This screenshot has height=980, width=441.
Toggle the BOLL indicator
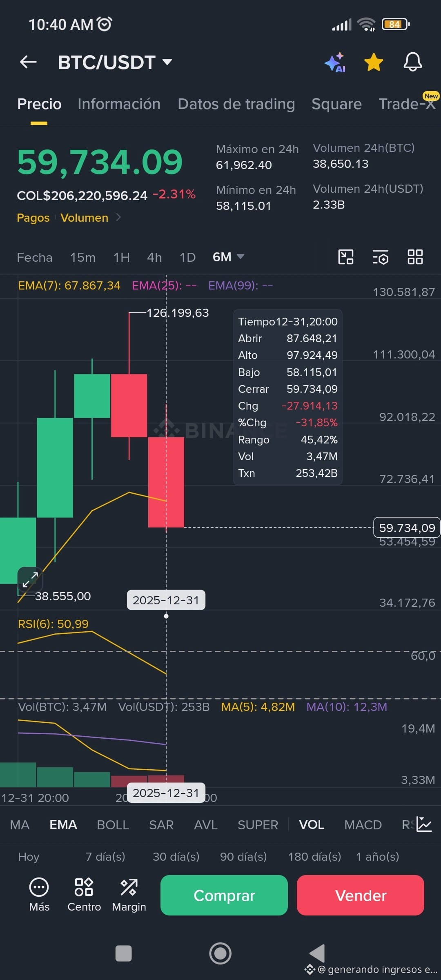click(x=113, y=825)
